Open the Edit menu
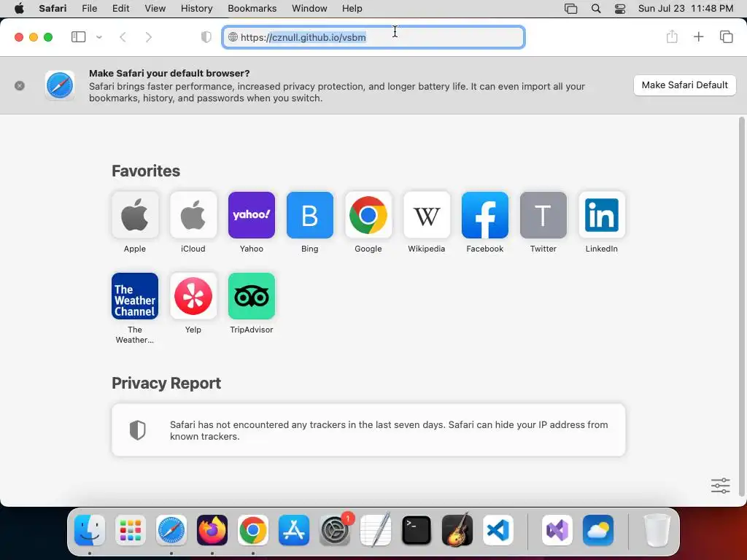The image size is (747, 560). tap(120, 8)
